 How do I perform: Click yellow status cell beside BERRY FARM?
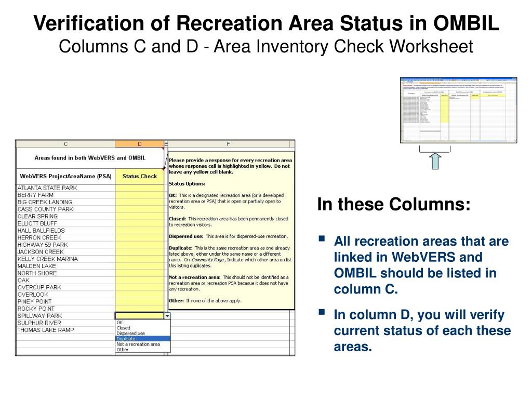(139, 195)
